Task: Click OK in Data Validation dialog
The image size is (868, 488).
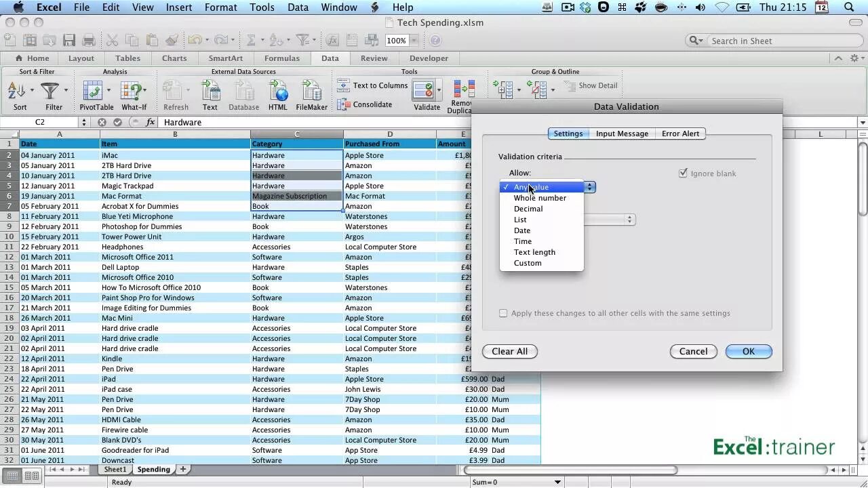Action: (749, 351)
